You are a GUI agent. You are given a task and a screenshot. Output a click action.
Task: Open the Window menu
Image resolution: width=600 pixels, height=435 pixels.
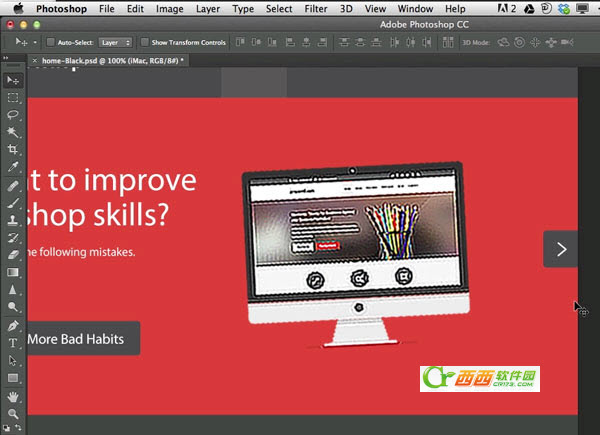[x=415, y=8]
